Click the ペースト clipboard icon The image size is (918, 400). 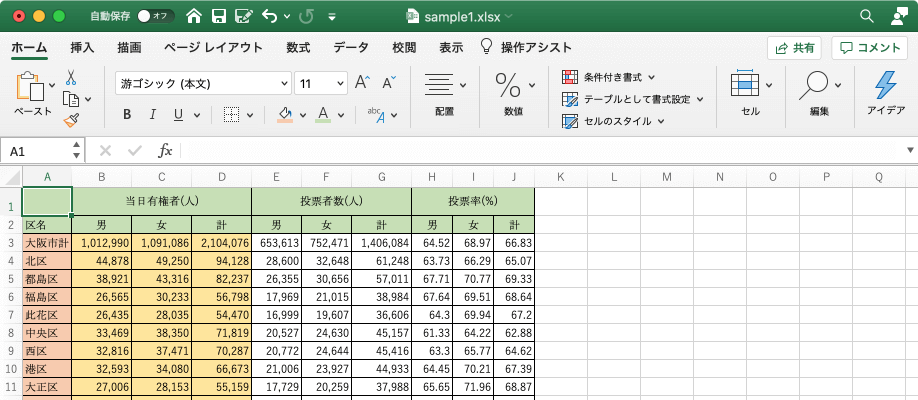[31, 87]
